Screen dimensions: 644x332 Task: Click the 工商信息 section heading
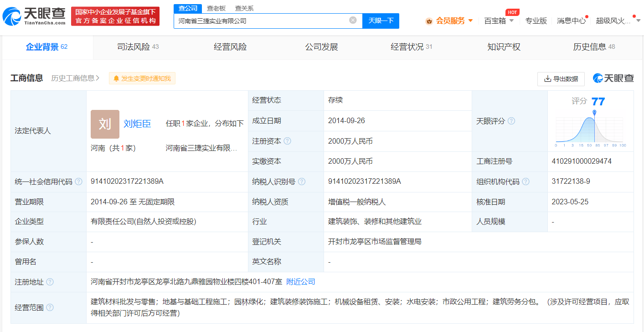(x=26, y=78)
